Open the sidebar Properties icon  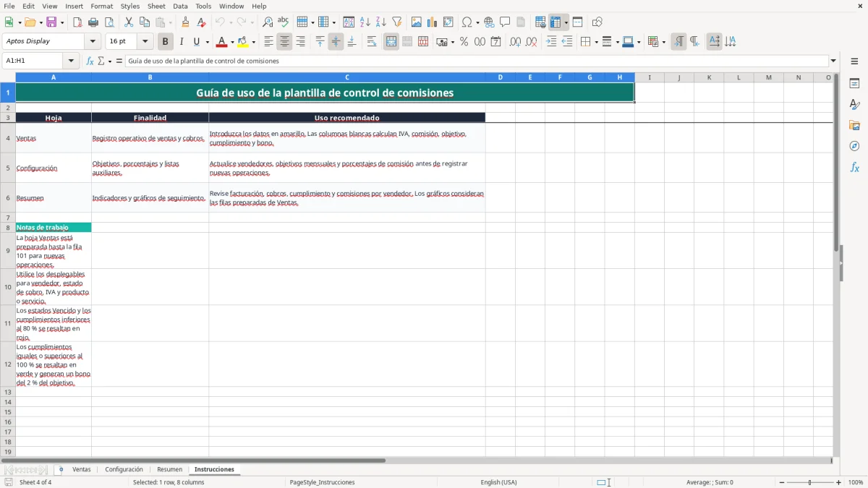tap(854, 83)
